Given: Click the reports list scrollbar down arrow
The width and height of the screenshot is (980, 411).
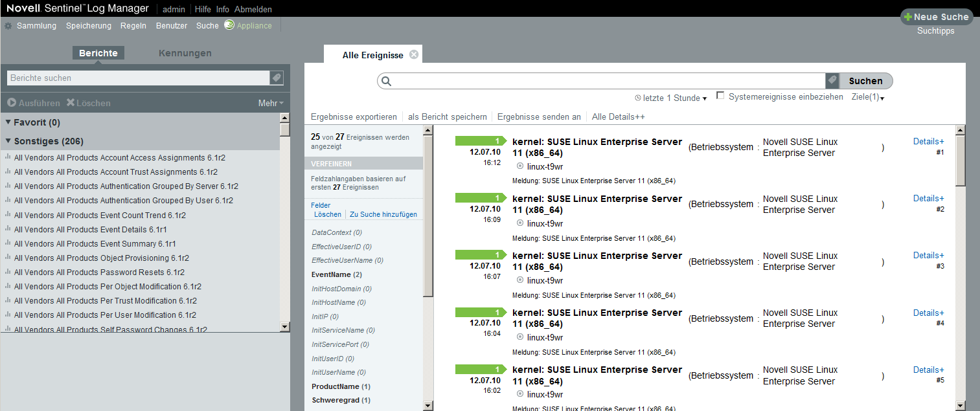Looking at the screenshot, I should [285, 326].
